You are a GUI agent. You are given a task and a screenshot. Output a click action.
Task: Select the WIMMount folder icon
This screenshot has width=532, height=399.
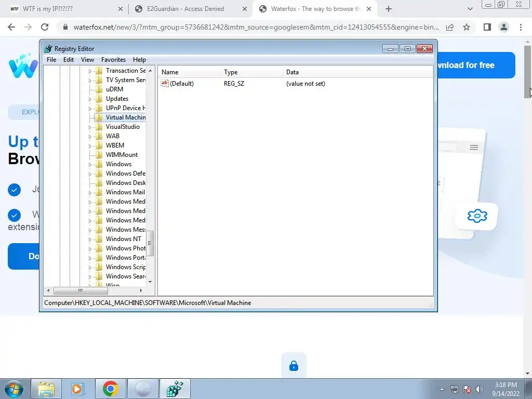pos(99,155)
